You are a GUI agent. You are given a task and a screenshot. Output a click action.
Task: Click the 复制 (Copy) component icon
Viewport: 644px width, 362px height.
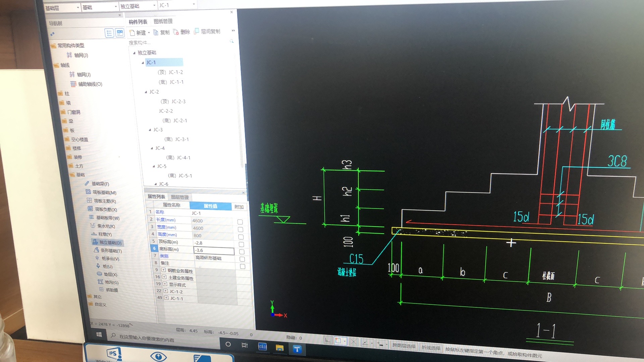coord(156,32)
